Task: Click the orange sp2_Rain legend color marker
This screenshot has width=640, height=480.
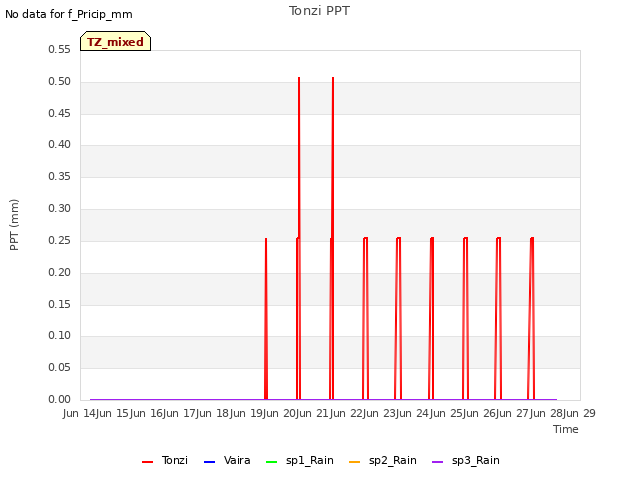Action: tap(354, 462)
